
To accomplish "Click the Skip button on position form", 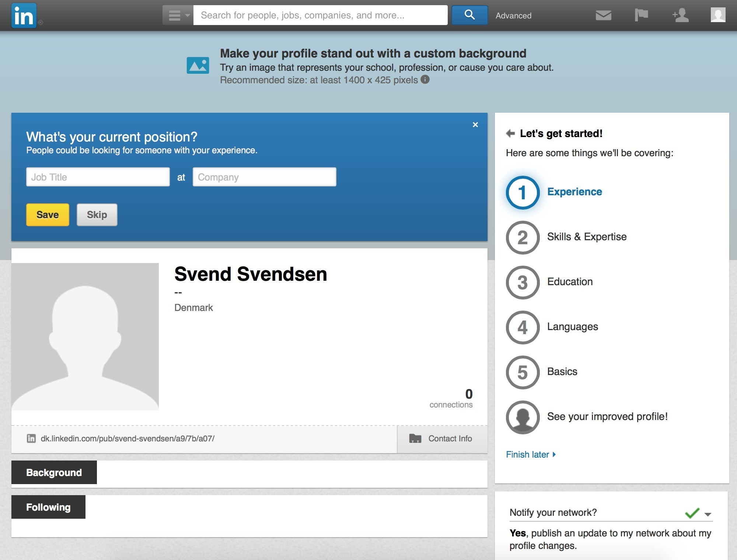I will [97, 214].
